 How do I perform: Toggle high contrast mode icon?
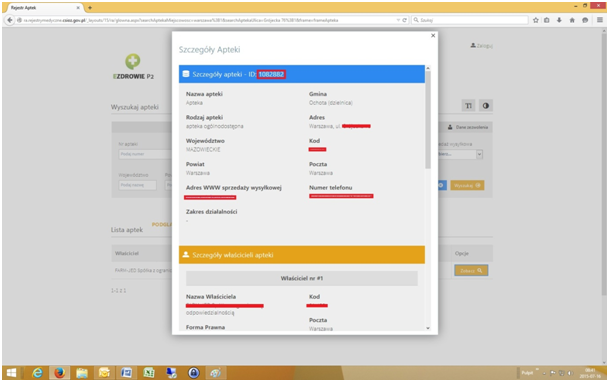pyautogui.click(x=485, y=106)
